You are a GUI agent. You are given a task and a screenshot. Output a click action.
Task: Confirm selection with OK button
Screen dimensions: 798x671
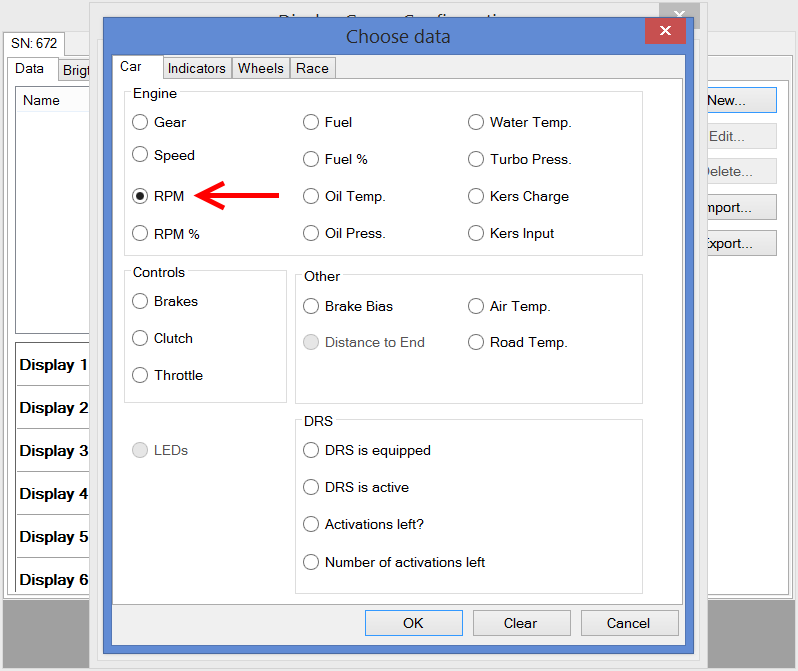(413, 623)
